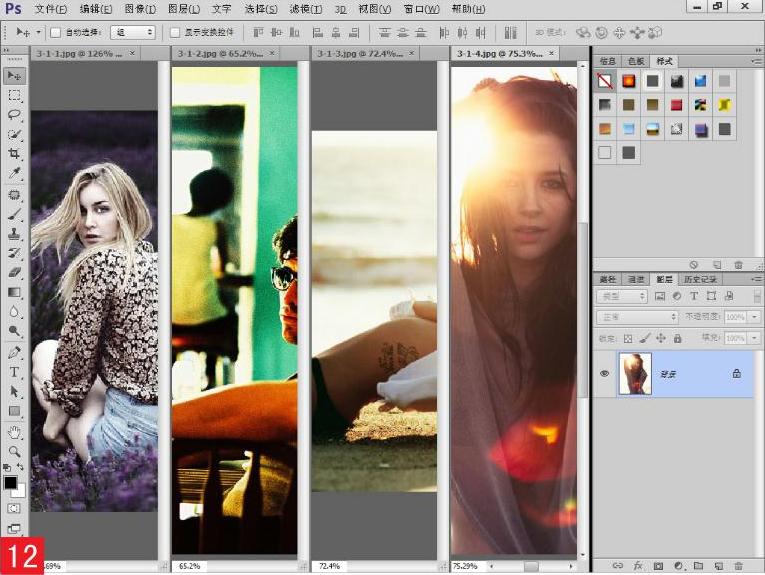Add a layer mask from Layers panel
This screenshot has height=575, width=765.
(658, 566)
